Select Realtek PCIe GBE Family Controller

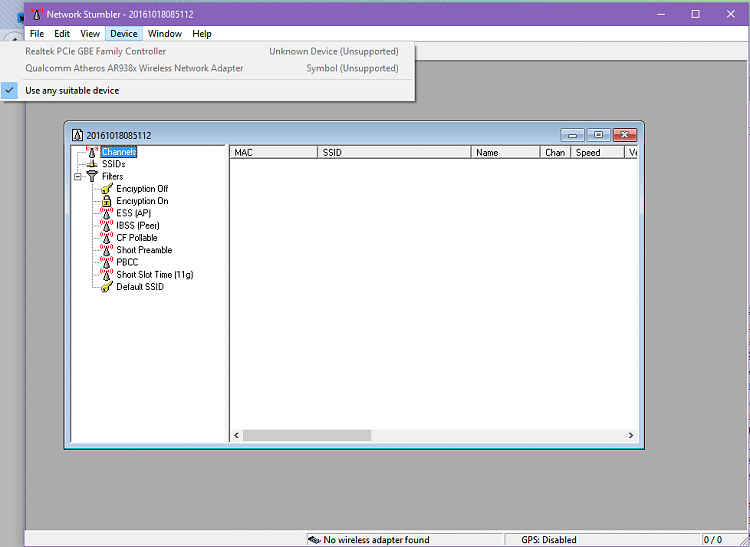(x=207, y=51)
